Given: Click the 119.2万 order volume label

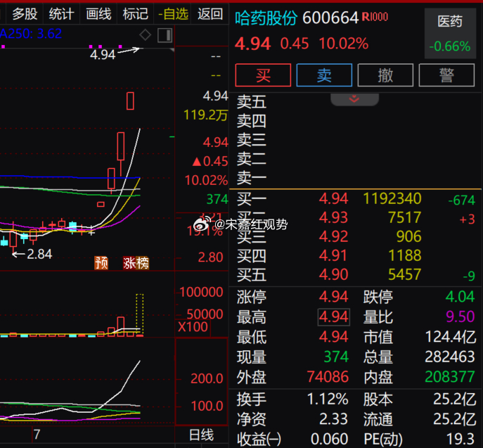Looking at the screenshot, I should tap(205, 115).
